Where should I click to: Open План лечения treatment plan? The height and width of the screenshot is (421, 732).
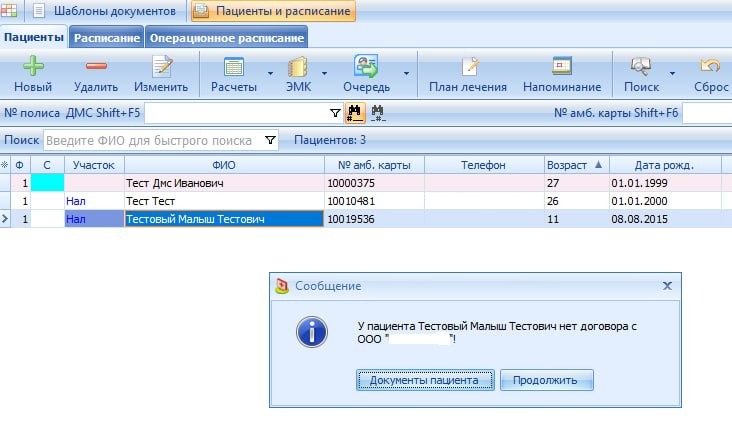click(470, 66)
